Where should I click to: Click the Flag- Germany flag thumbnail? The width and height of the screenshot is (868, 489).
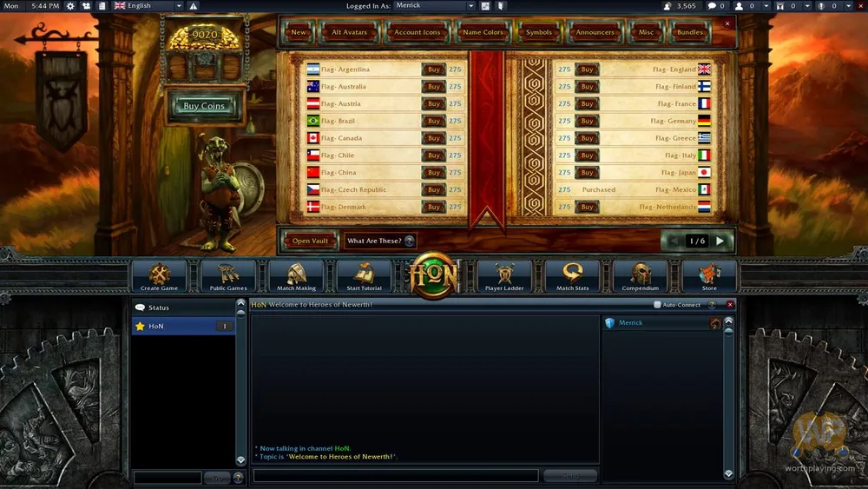tap(704, 121)
